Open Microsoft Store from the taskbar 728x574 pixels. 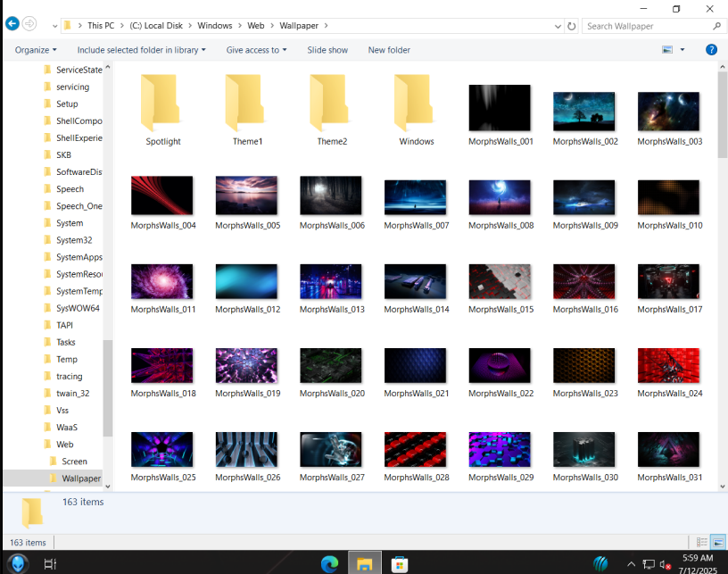click(x=400, y=564)
